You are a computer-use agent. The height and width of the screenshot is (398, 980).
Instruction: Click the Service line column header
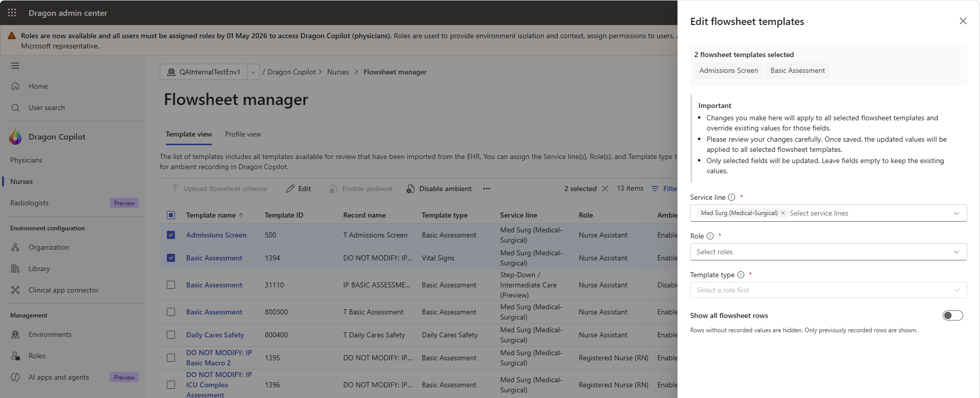click(518, 215)
